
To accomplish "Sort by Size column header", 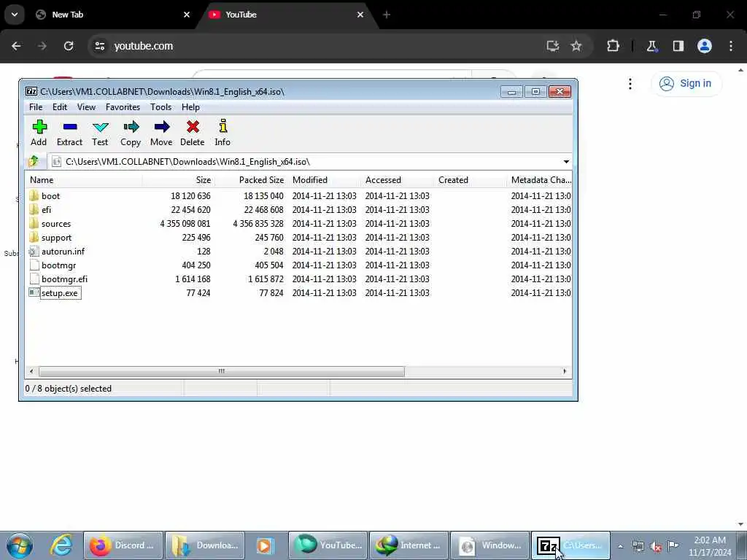I will (178, 180).
